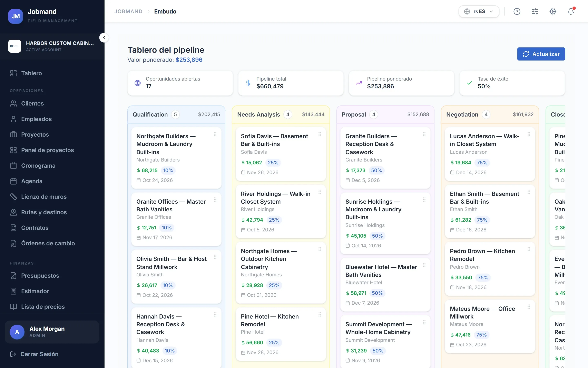Open the Alex Morgan user profile
Screen dimensions: 588x368
tap(52, 332)
